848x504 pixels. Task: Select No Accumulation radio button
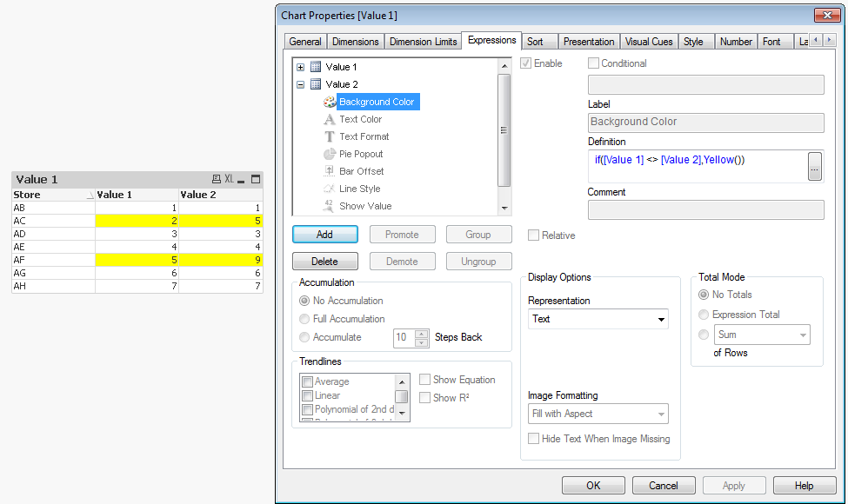coord(304,301)
